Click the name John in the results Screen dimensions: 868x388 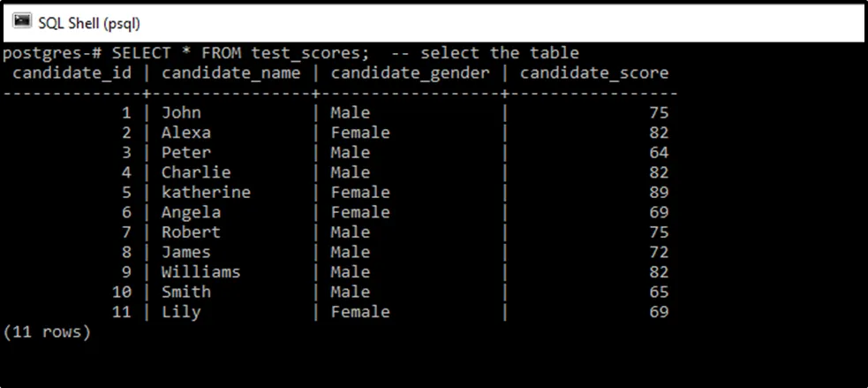click(181, 113)
